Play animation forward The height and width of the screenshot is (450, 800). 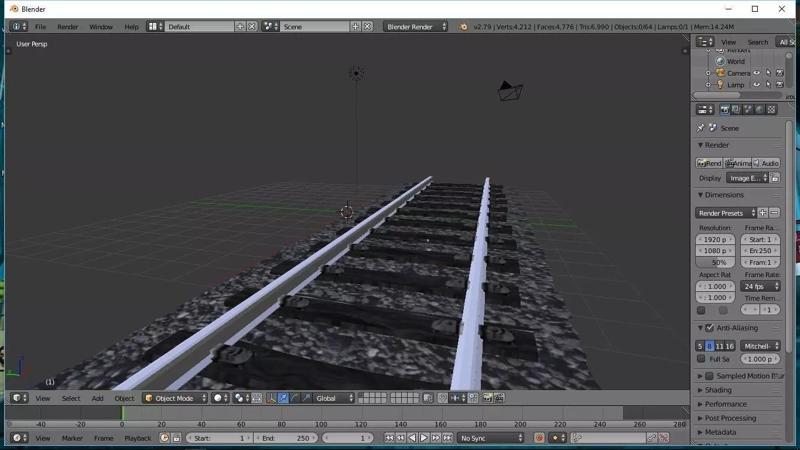coord(424,438)
